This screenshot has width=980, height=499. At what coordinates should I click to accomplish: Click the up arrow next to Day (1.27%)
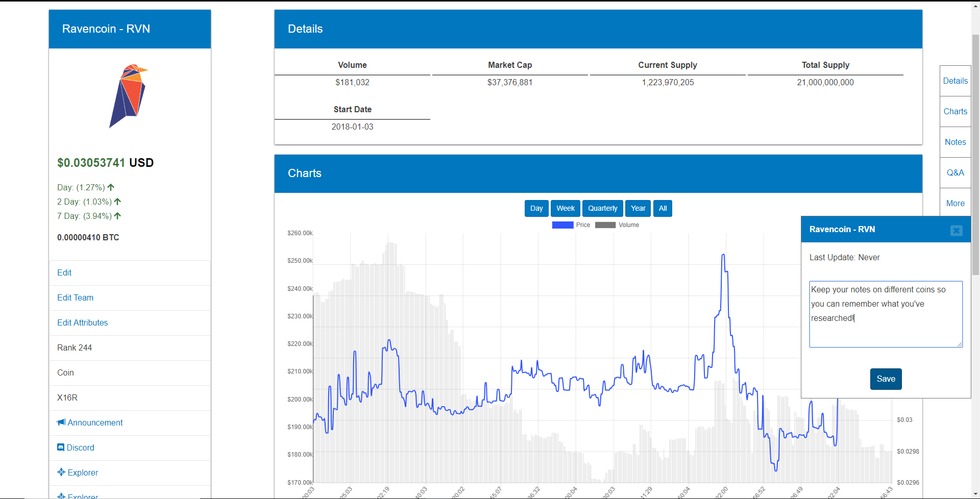click(110, 187)
